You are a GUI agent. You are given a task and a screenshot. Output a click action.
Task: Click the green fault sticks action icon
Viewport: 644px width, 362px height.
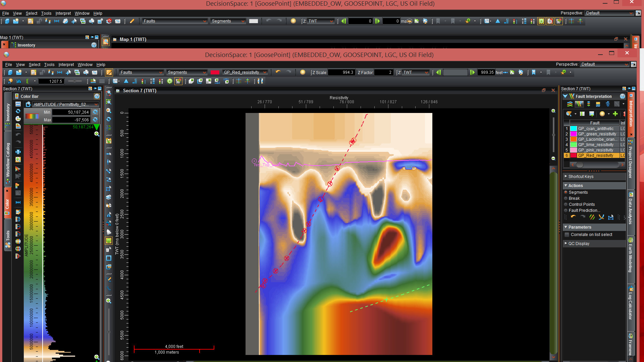click(x=592, y=217)
